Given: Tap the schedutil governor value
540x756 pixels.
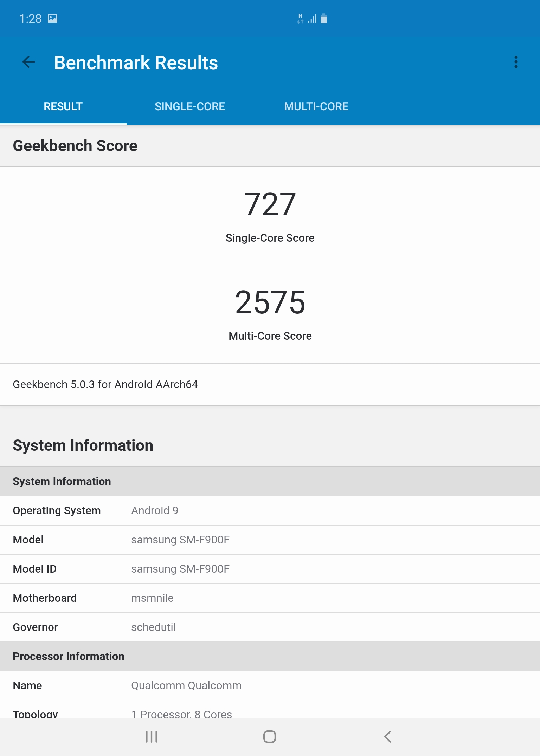Looking at the screenshot, I should pos(153,627).
